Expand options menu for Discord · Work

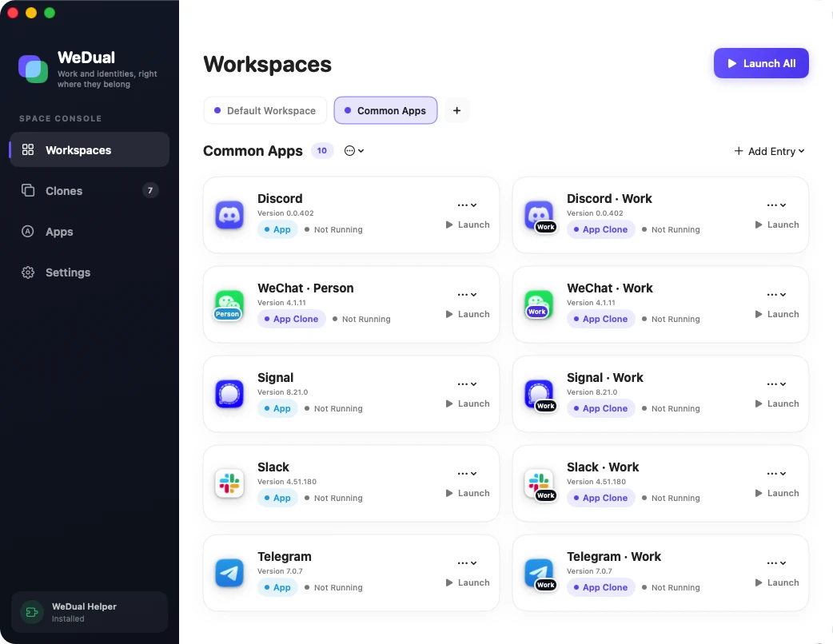(776, 205)
